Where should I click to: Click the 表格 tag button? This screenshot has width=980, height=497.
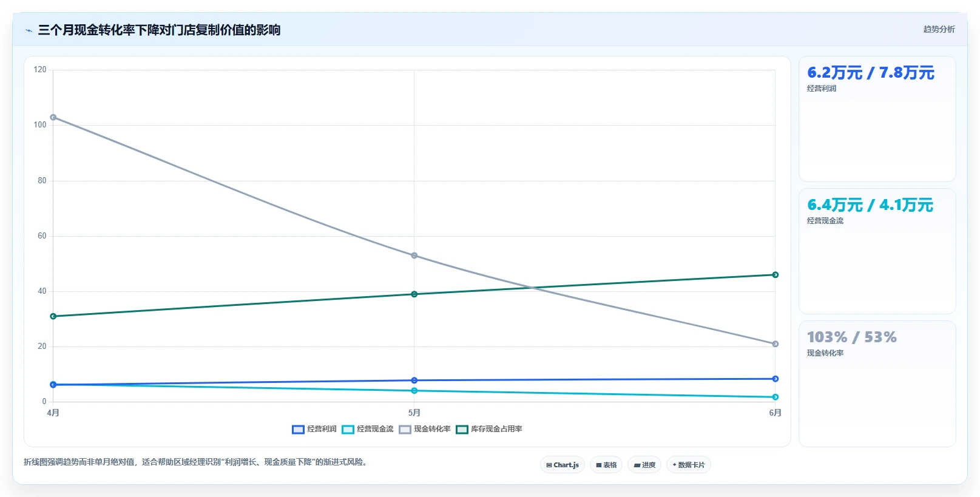606,465
